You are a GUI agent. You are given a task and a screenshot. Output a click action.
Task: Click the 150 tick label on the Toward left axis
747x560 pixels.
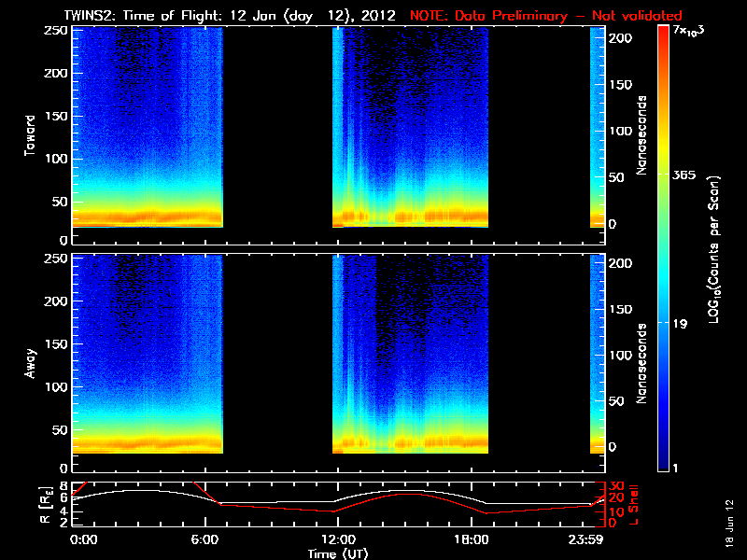(56, 116)
